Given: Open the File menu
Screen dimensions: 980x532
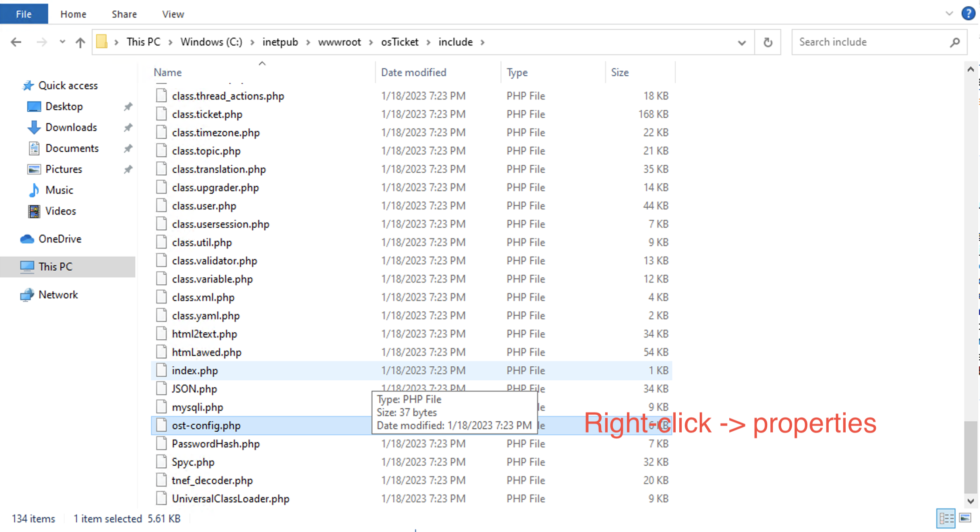Looking at the screenshot, I should click(24, 14).
